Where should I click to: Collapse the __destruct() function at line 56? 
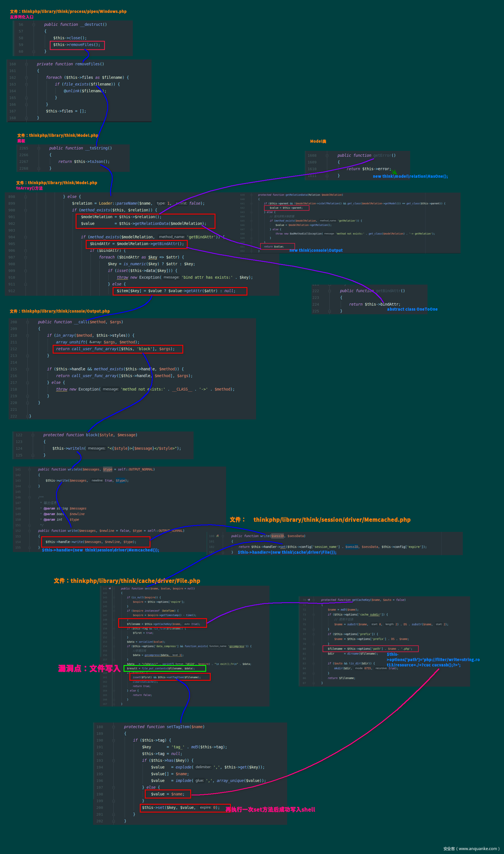(x=34, y=24)
